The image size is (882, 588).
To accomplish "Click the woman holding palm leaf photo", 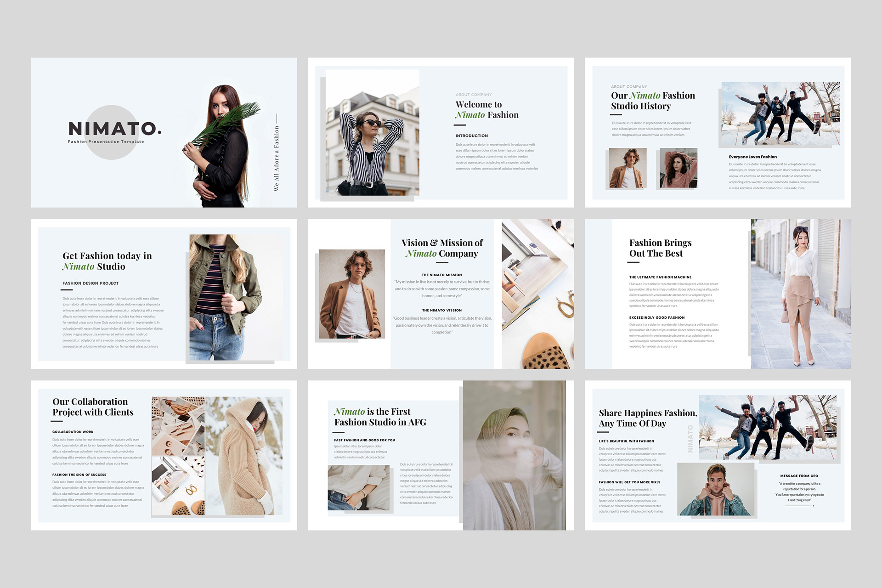I will 222,147.
